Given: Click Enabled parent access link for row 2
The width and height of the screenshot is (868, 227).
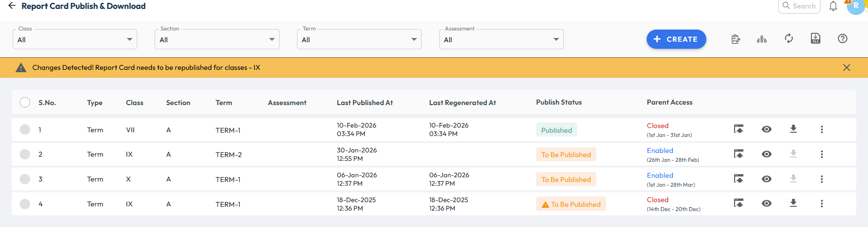Looking at the screenshot, I should 660,151.
